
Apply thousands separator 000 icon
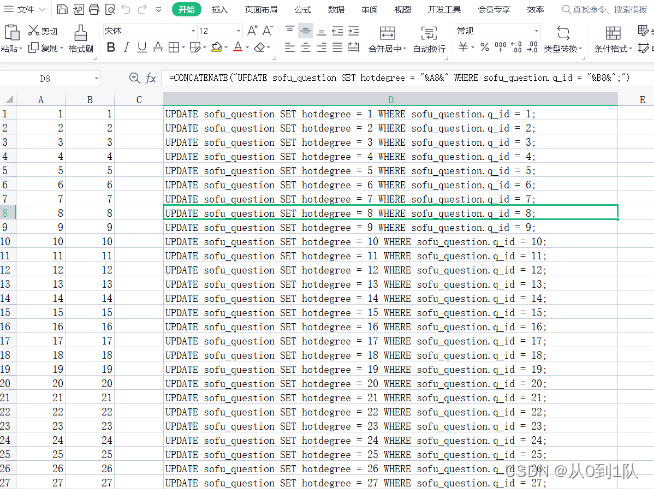pos(500,47)
